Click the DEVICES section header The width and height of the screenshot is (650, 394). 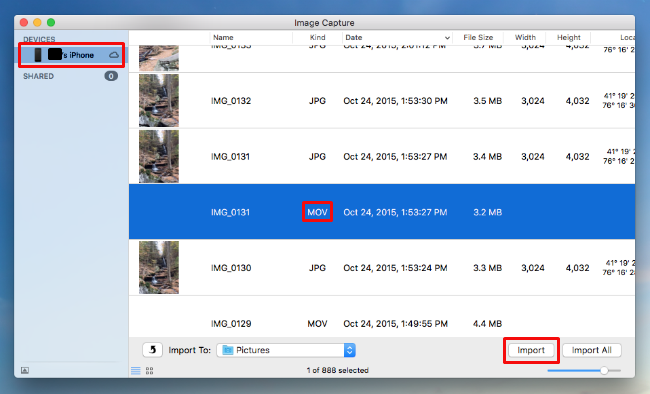pos(39,39)
